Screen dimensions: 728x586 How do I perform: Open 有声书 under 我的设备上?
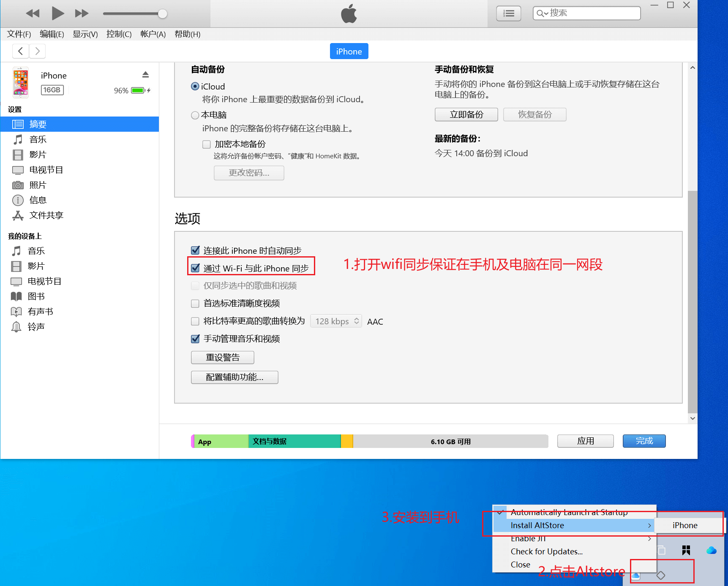click(x=79, y=312)
